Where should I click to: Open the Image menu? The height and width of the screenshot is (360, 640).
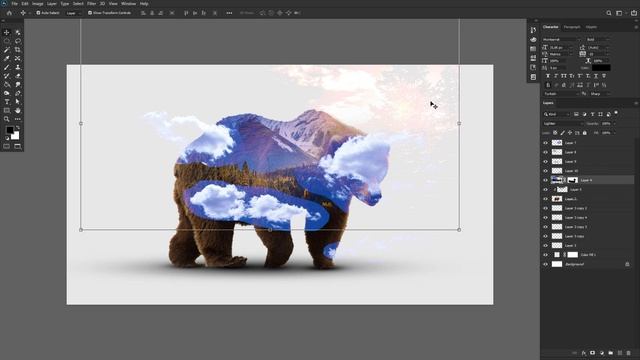[38, 4]
